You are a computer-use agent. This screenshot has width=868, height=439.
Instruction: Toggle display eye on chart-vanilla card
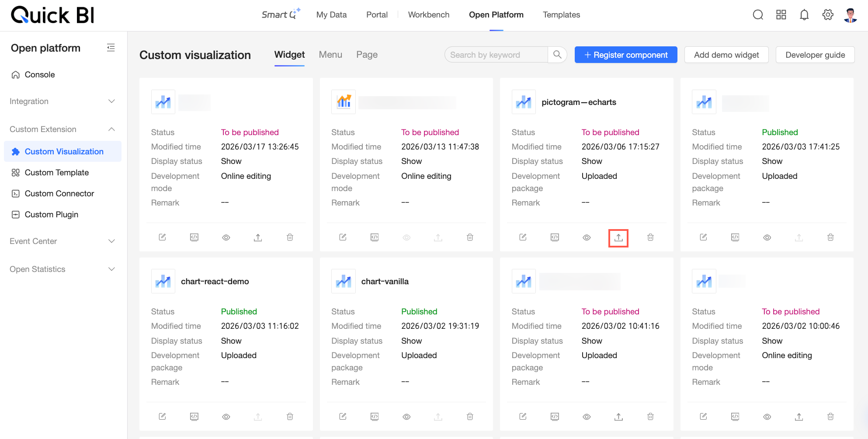point(406,417)
